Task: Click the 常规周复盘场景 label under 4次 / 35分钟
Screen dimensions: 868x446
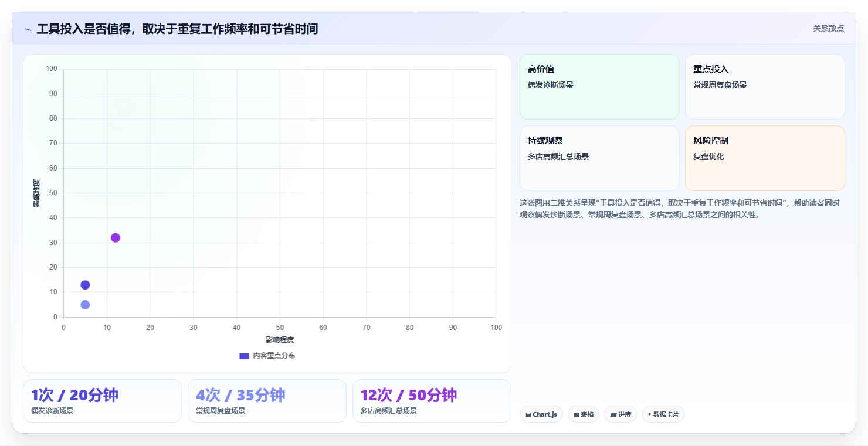Action: (221, 411)
